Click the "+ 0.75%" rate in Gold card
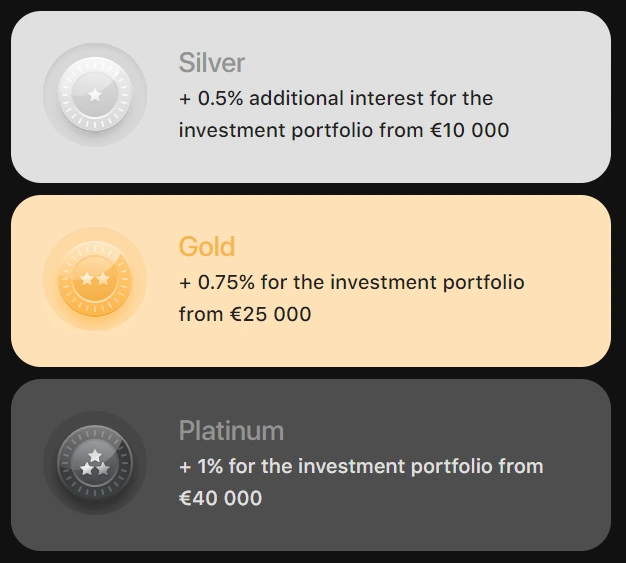This screenshot has width=626, height=563. click(x=216, y=282)
